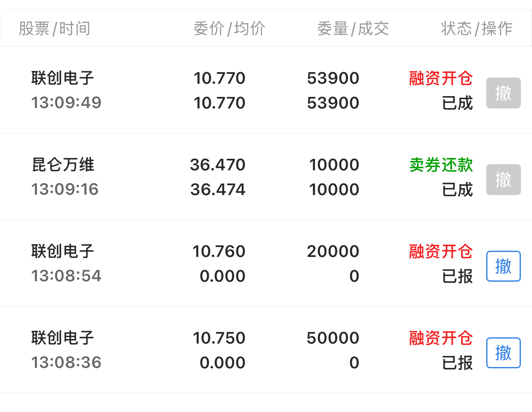This screenshot has width=532, height=412.
Task: Open the 联创电子 order placed at 13:08:54
Action: point(266,263)
